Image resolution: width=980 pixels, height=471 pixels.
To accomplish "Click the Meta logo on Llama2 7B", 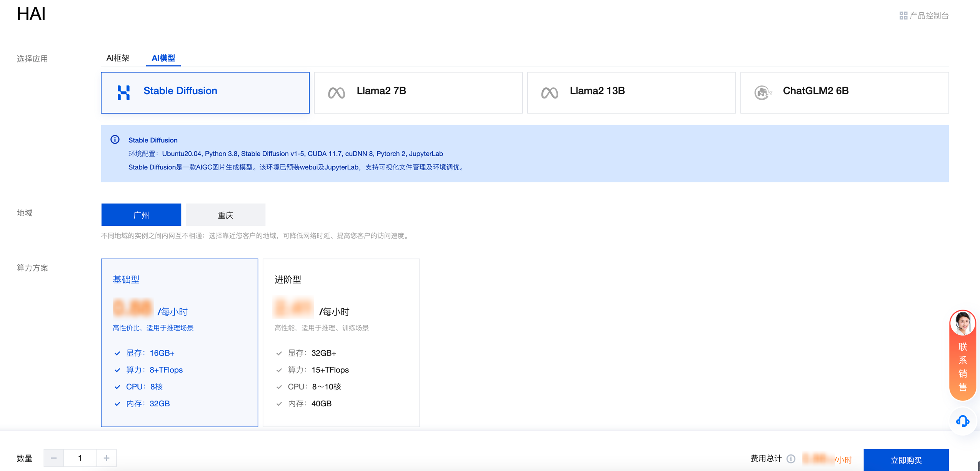I will click(337, 93).
